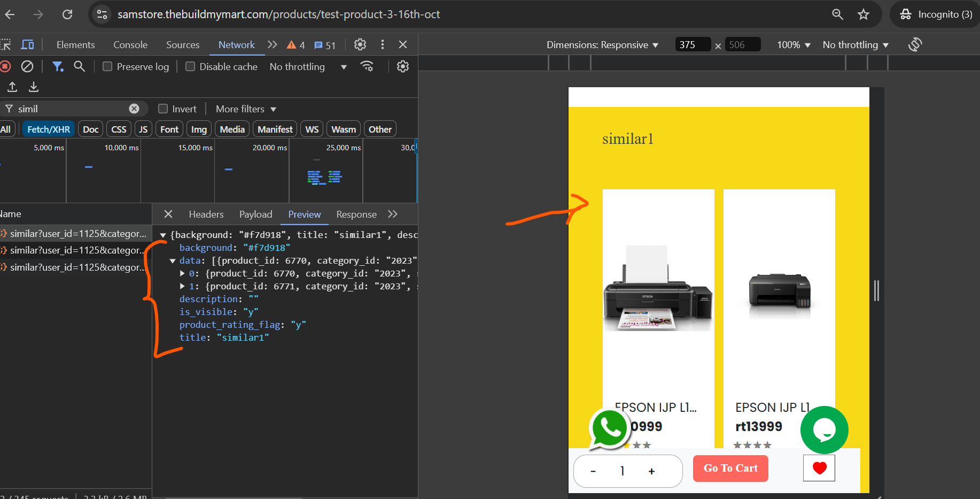980x499 pixels.
Task: Filter requests by Font type
Action: pos(169,129)
